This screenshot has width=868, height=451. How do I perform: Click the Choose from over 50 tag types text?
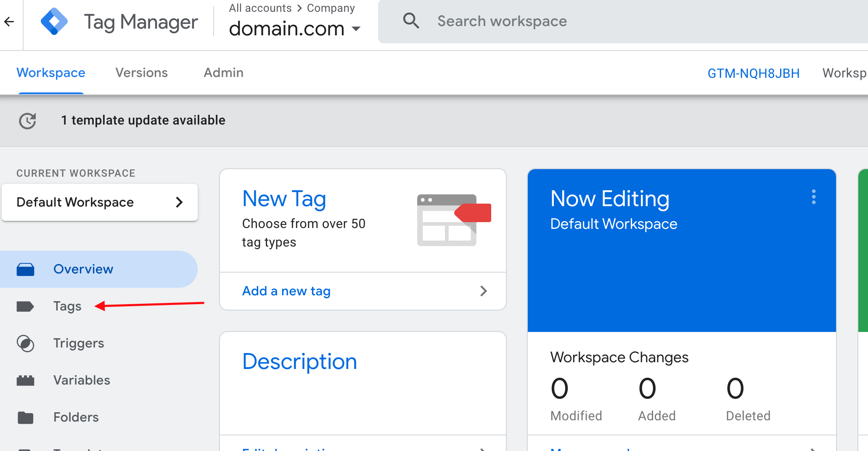click(304, 233)
